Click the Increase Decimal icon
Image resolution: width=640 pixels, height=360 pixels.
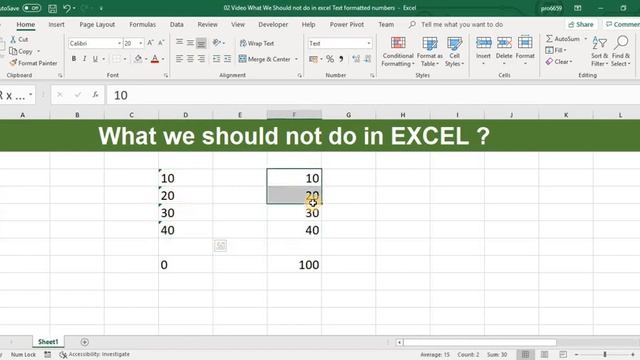point(356,59)
